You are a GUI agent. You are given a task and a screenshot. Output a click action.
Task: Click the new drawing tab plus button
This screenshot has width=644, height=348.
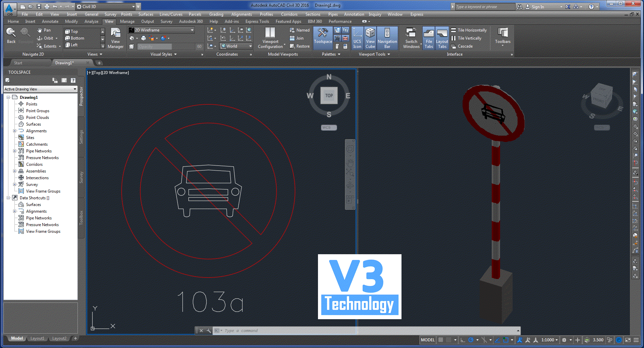(99, 63)
